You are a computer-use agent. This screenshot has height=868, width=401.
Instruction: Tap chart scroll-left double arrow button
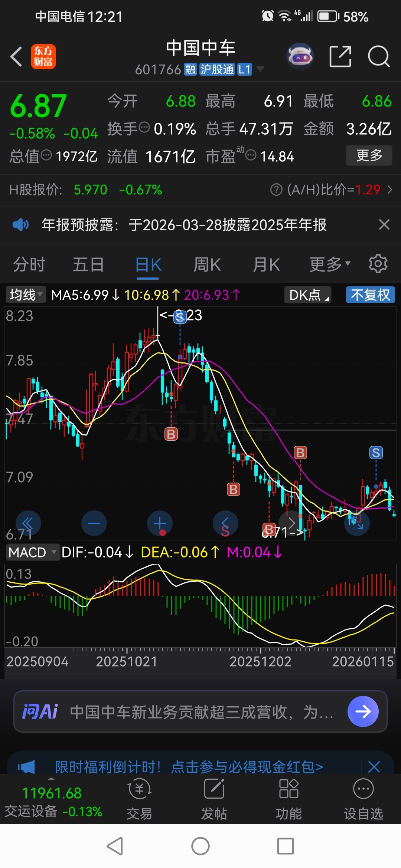(28, 523)
